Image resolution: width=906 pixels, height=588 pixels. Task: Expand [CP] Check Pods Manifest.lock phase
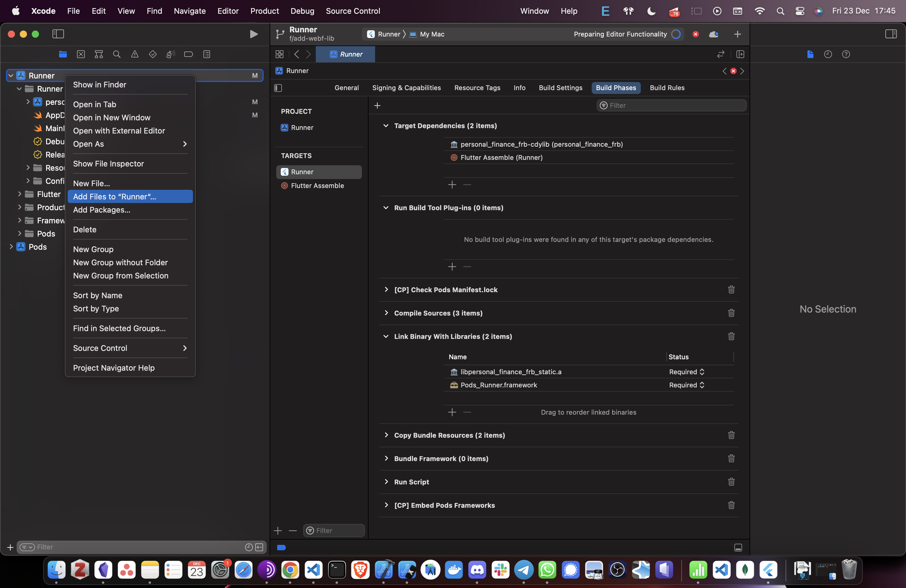(386, 290)
